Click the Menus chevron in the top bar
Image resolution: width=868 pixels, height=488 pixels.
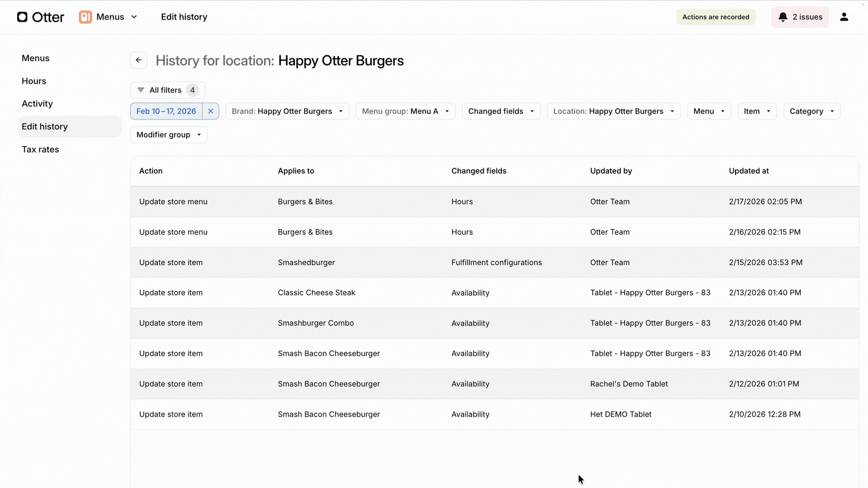[134, 17]
